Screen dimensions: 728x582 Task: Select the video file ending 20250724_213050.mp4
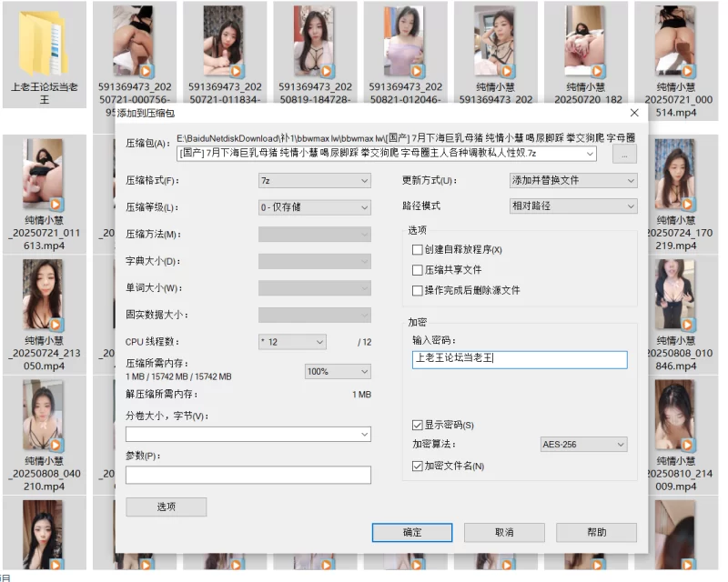pos(44,296)
